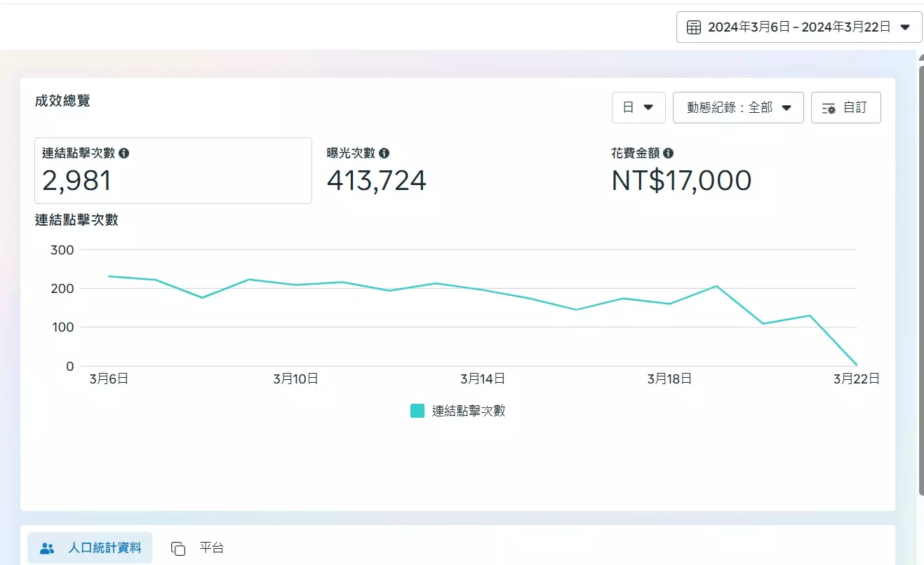This screenshot has height=565, width=924.
Task: Click the people icon in 人口統計資料 tab
Action: coord(47,548)
